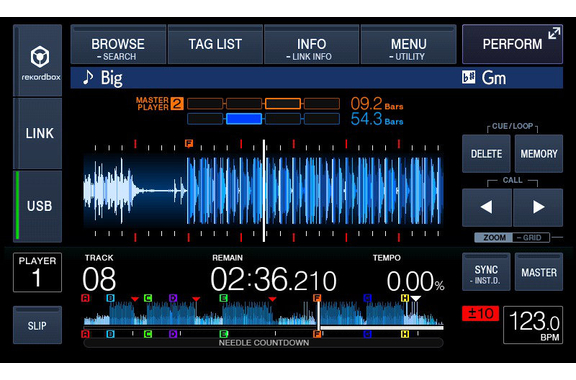The image size is (576, 380).
Task: Open the INFO – LINK INFO tab
Action: tap(312, 45)
